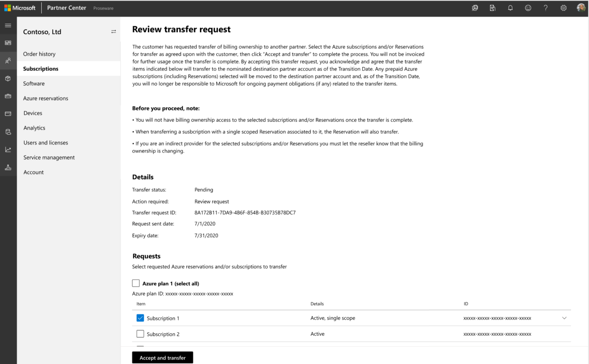
Task: Select Subscriptions menu item
Action: [x=69, y=69]
